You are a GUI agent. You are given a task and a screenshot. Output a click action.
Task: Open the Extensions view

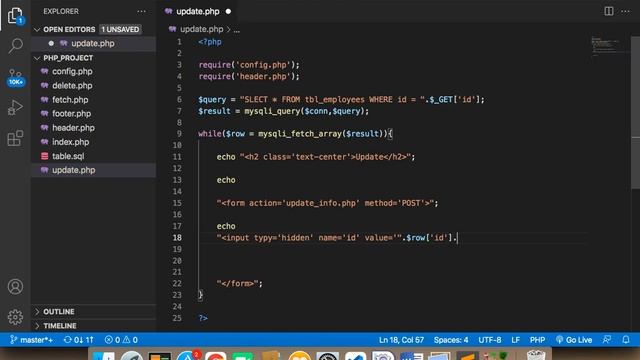point(15,138)
